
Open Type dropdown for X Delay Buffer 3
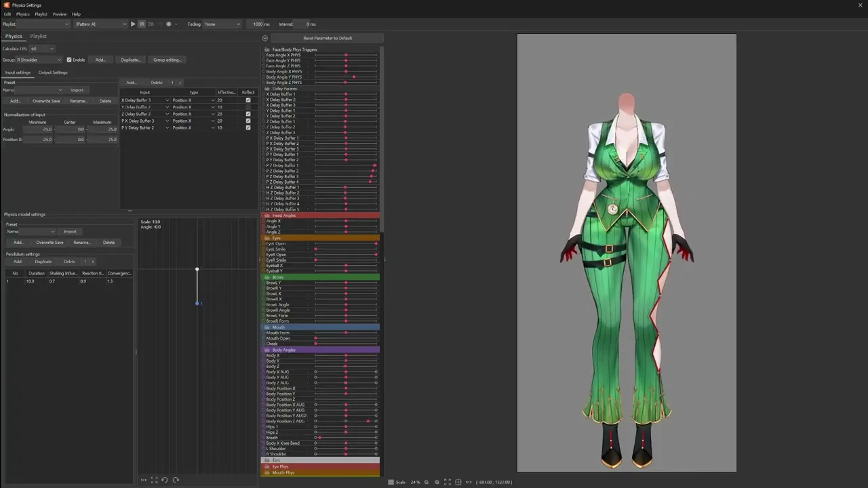pyautogui.click(x=193, y=100)
